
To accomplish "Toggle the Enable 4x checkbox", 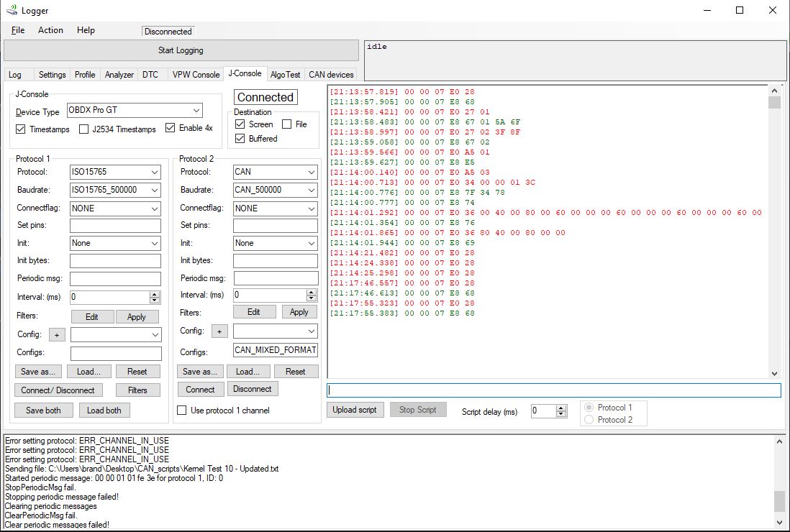I will [x=171, y=128].
